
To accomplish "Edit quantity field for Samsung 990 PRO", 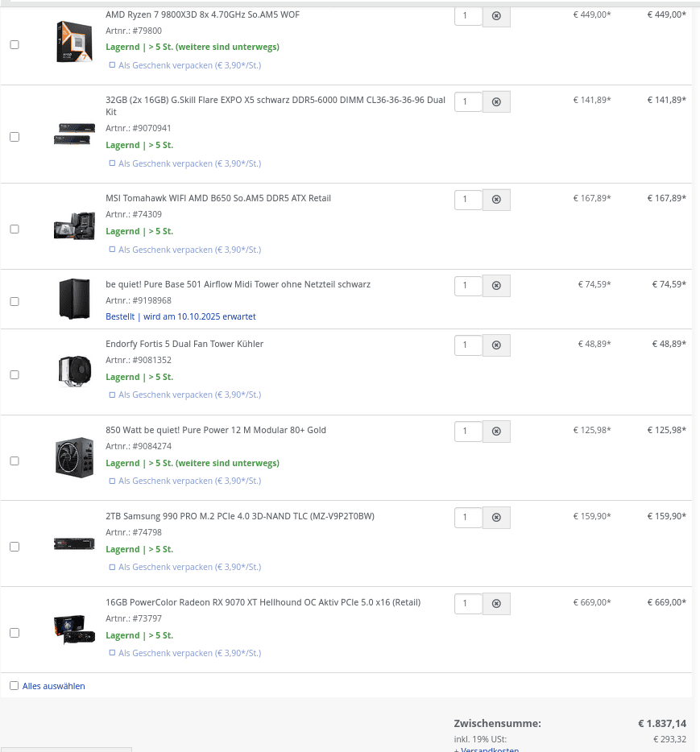I will 468,518.
